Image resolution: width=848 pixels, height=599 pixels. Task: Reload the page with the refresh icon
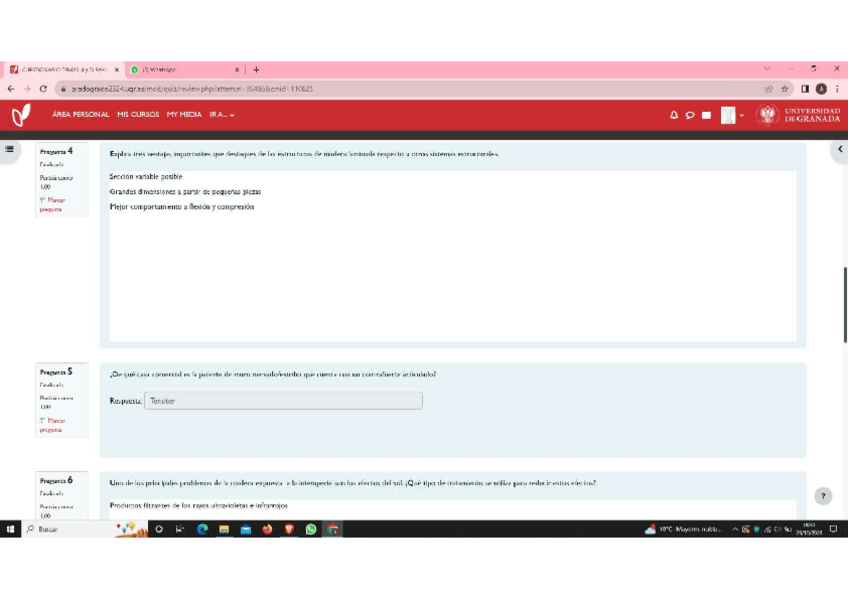[43, 89]
